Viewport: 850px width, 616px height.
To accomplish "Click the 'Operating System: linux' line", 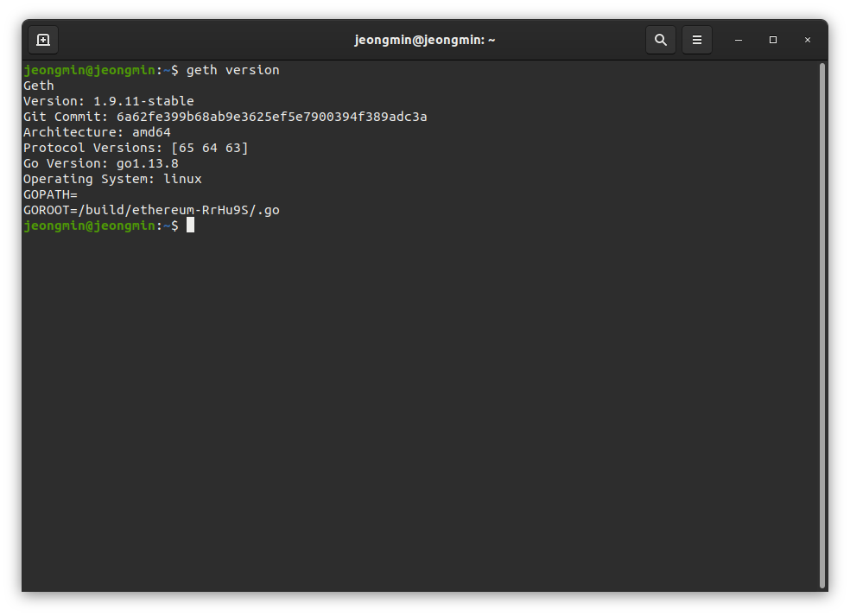I will [112, 179].
